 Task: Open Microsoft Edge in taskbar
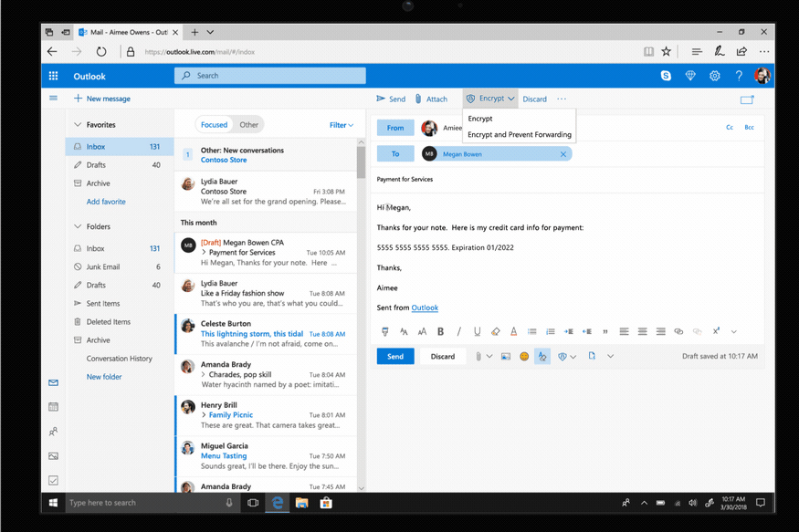pyautogui.click(x=278, y=503)
